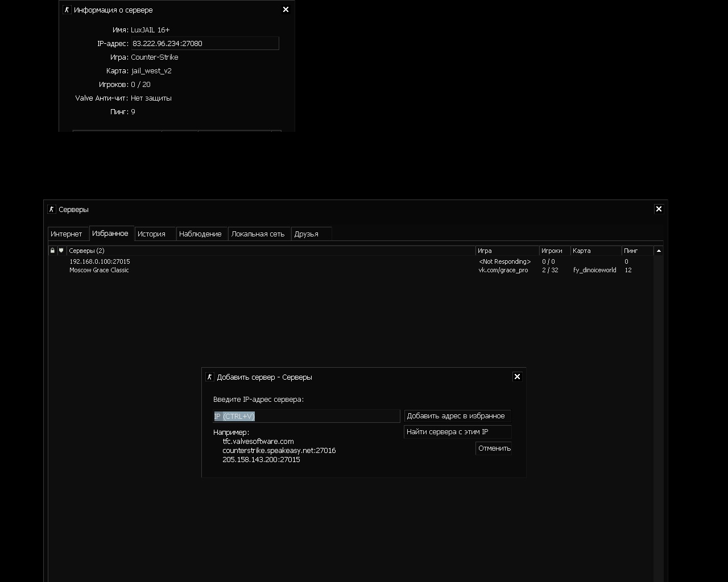This screenshot has width=728, height=582.
Task: Switch to the Интернет tab
Action: tap(67, 234)
